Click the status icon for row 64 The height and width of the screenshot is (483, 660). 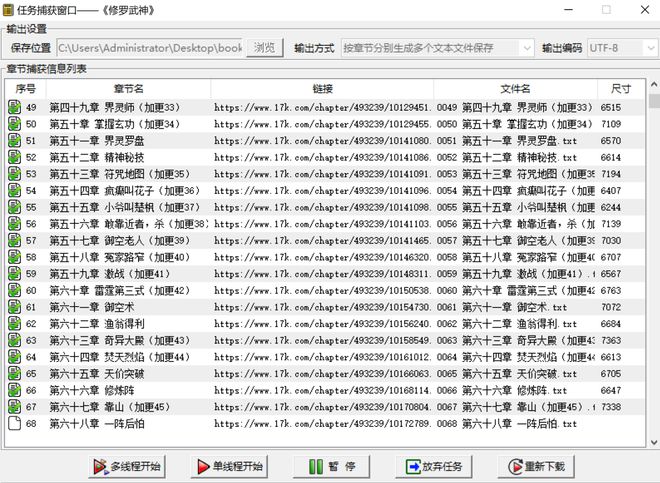(x=15, y=357)
